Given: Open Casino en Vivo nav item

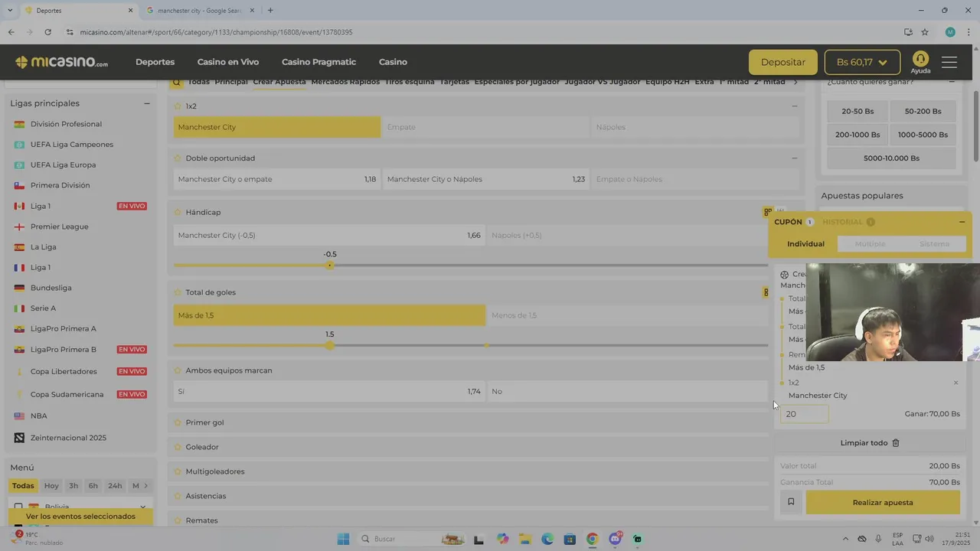Looking at the screenshot, I should [x=228, y=62].
